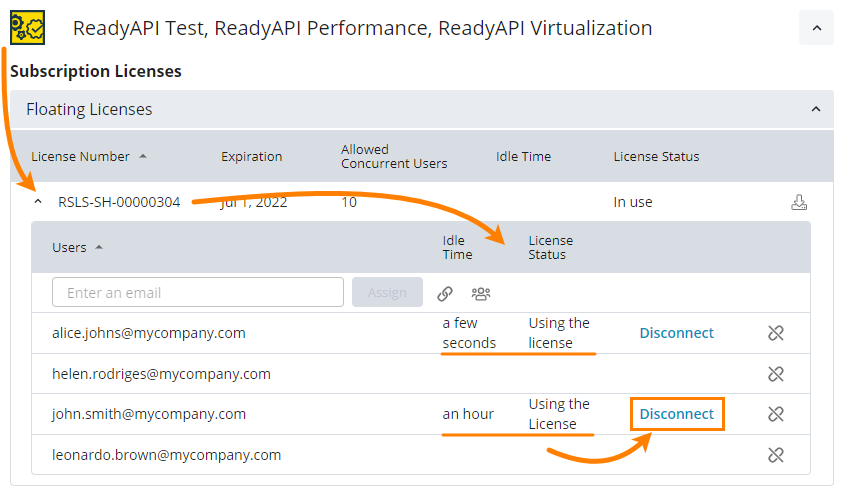Click the download icon for license RSLS-SH-00000304
Viewport: 841px width, 494px height.
click(798, 202)
